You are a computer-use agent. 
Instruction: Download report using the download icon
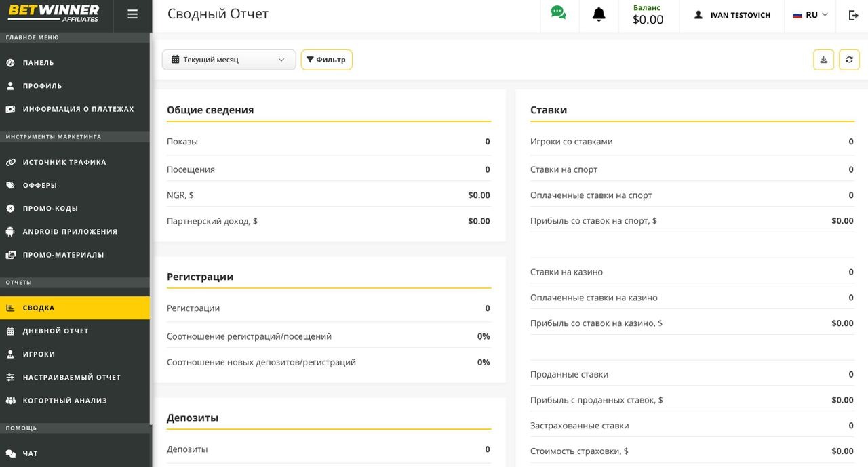(823, 60)
